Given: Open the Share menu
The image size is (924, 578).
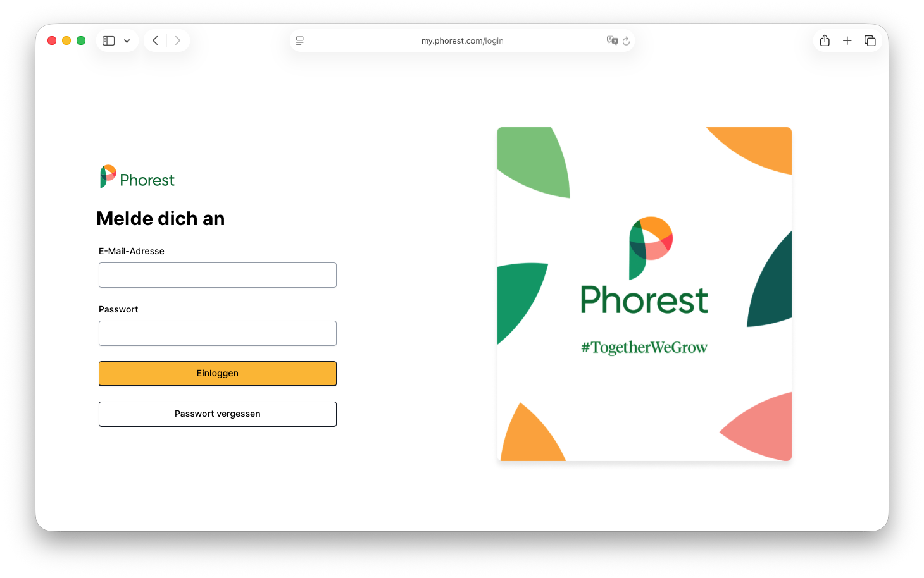Looking at the screenshot, I should click(825, 41).
